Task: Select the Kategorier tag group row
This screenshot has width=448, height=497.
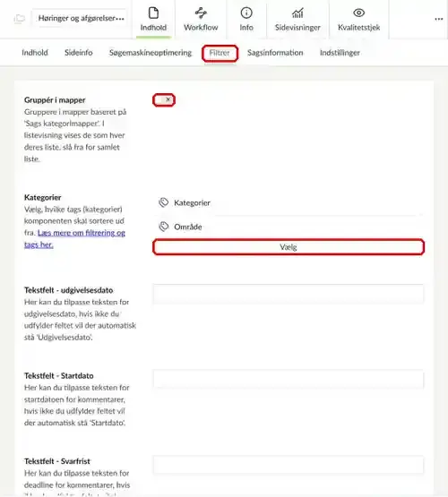Action: (289, 203)
